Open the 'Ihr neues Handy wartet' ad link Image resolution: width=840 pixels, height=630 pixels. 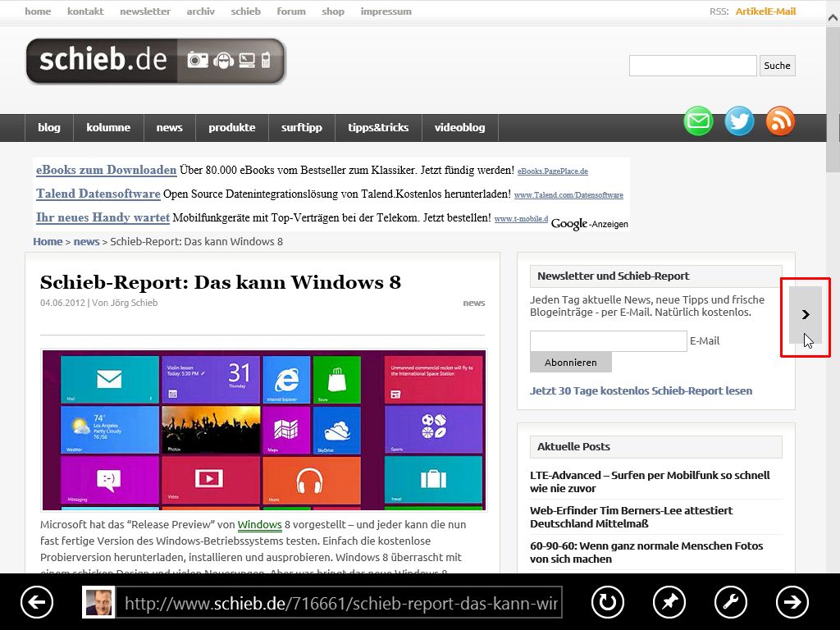click(103, 217)
